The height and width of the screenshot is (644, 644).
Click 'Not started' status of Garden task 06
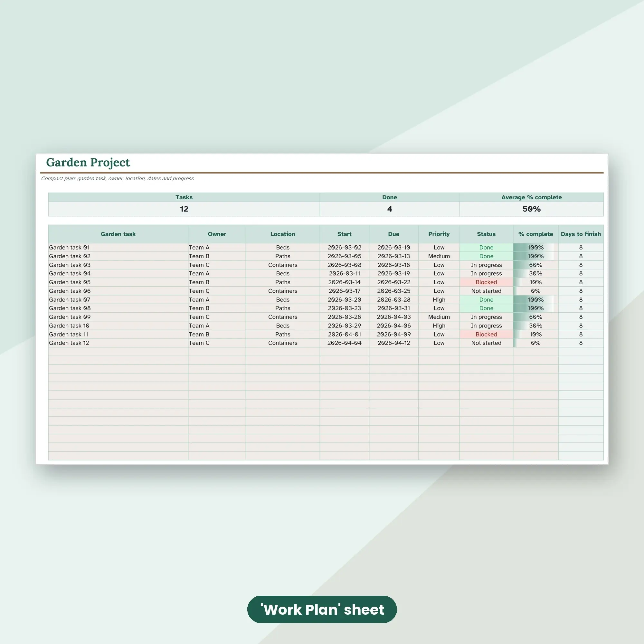tap(486, 291)
